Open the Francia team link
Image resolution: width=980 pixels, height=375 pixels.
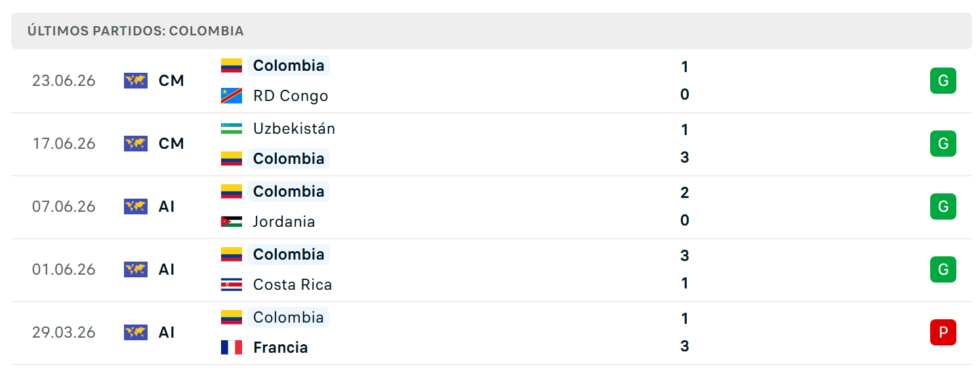[x=281, y=347]
